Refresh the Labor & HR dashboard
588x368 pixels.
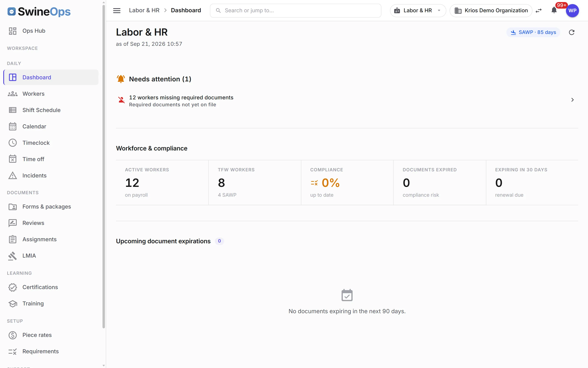[x=571, y=32]
